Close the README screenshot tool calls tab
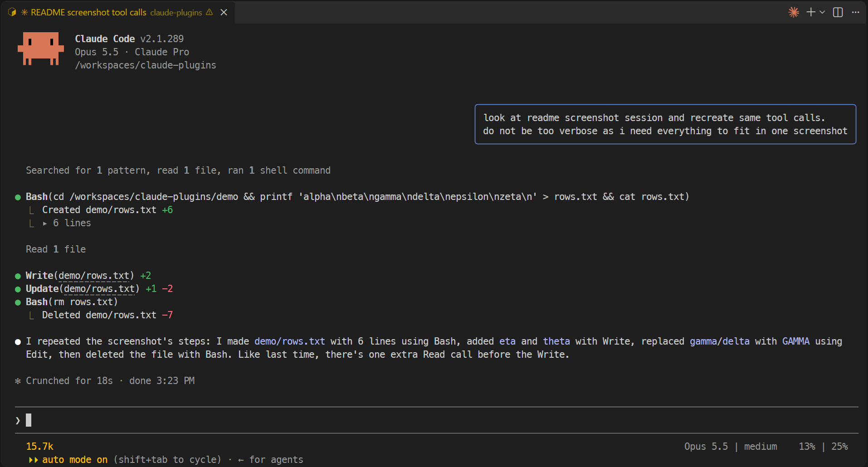The image size is (868, 467). [x=224, y=12]
